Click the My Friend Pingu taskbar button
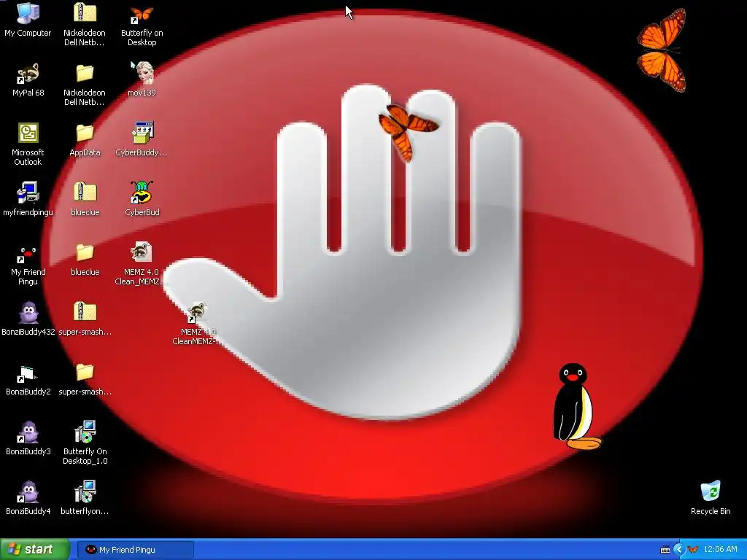747x560 pixels. 136,550
